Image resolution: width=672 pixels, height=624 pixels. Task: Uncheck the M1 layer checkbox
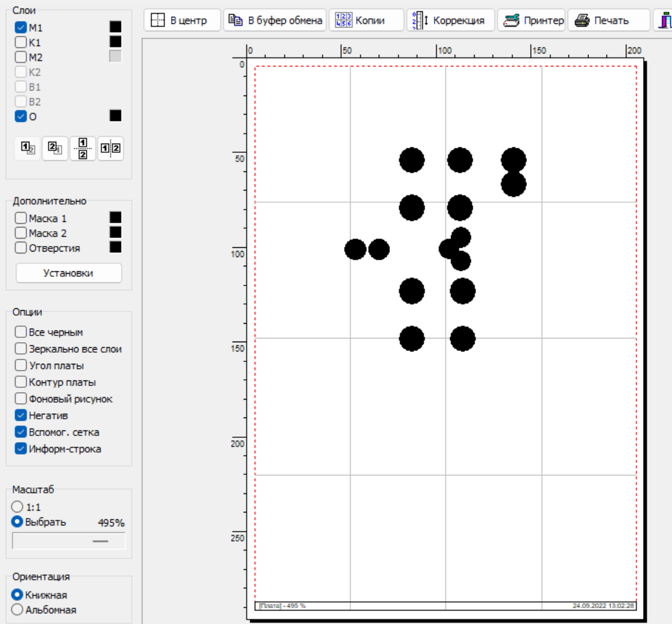pyautogui.click(x=20, y=27)
